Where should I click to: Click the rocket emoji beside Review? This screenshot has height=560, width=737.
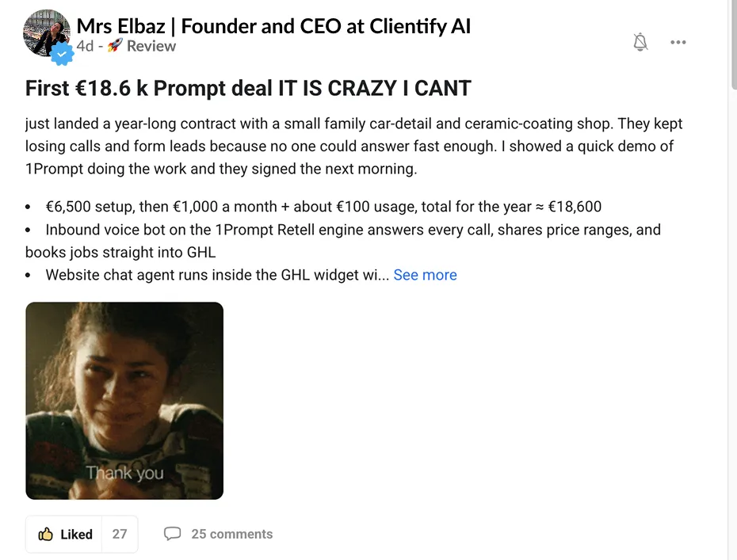click(115, 46)
